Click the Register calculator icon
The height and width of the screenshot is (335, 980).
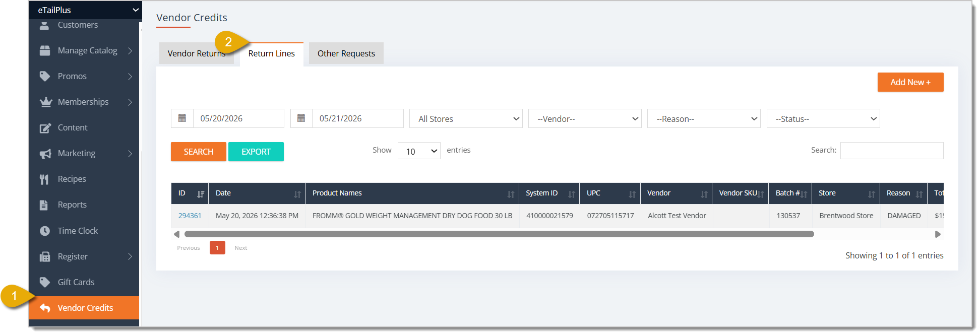click(45, 256)
